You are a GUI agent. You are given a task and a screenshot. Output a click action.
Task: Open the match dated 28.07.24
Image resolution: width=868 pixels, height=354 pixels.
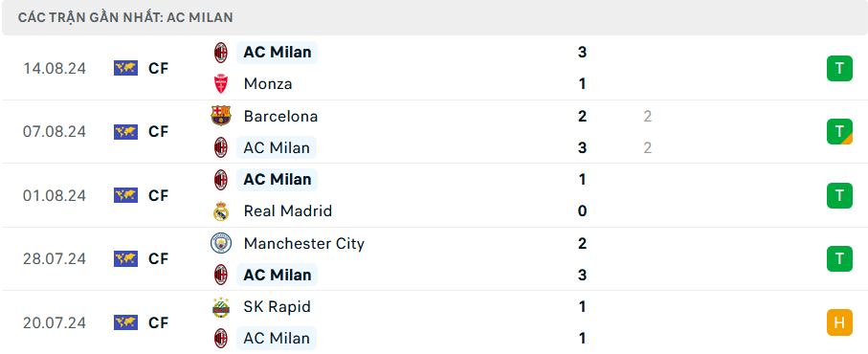434,259
